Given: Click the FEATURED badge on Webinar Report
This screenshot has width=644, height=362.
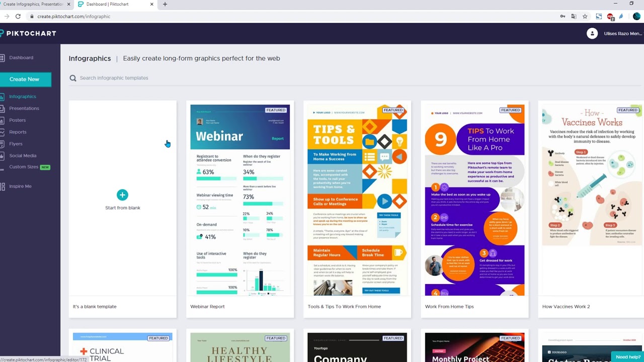Looking at the screenshot, I should pos(276,110).
